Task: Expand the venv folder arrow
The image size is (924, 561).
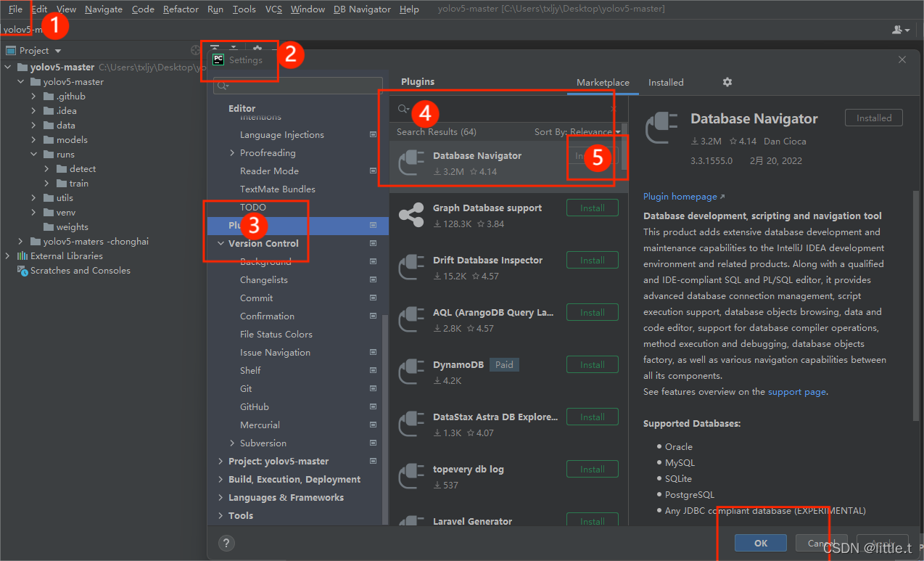Action: (34, 213)
